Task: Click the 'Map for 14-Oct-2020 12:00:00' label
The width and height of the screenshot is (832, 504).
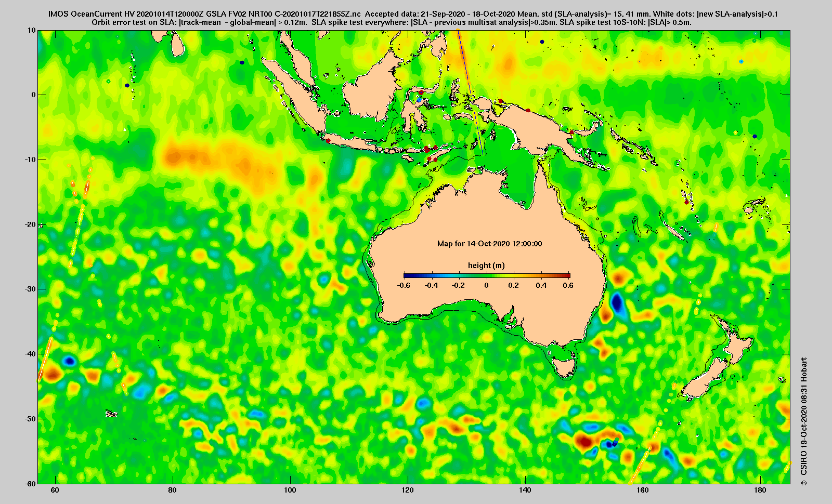Action: coord(489,244)
